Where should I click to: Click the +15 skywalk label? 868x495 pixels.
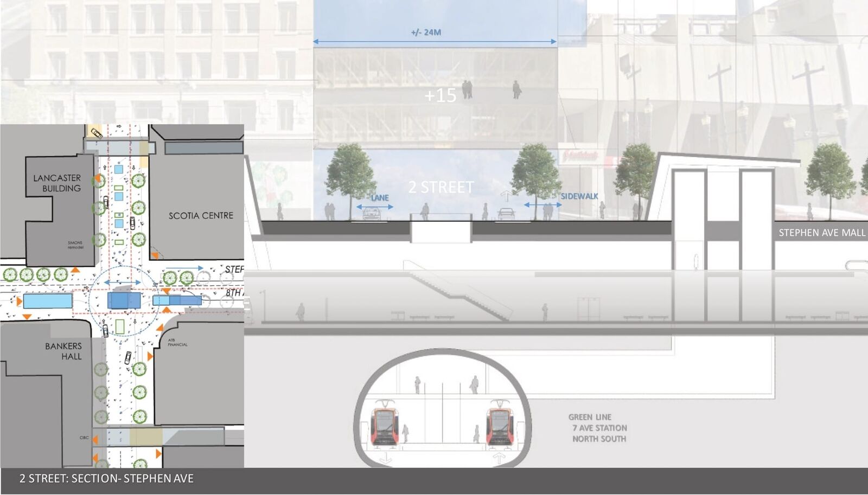pos(440,96)
